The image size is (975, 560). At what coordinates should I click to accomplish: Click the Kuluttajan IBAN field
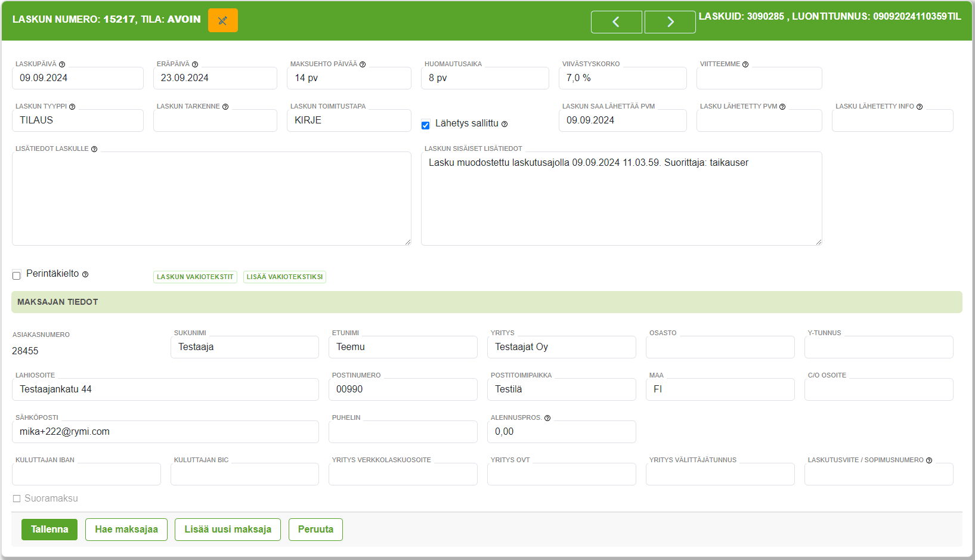click(x=86, y=474)
